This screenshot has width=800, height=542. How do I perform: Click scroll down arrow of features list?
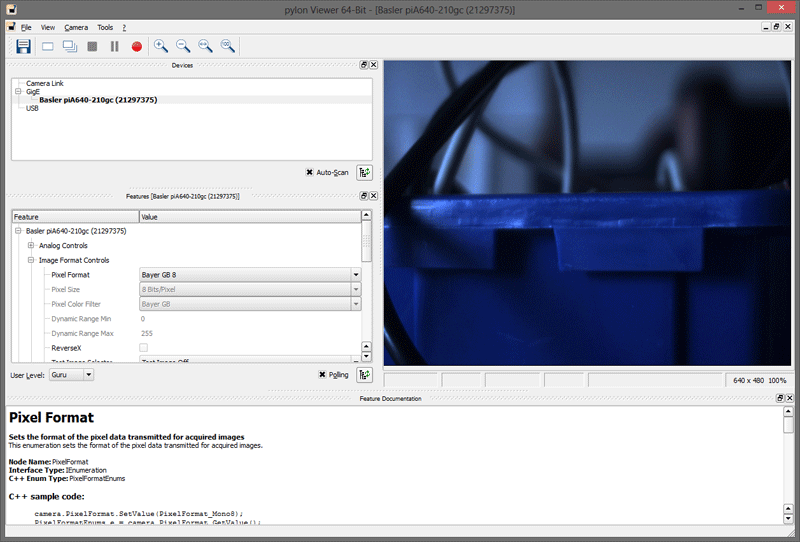pos(366,356)
